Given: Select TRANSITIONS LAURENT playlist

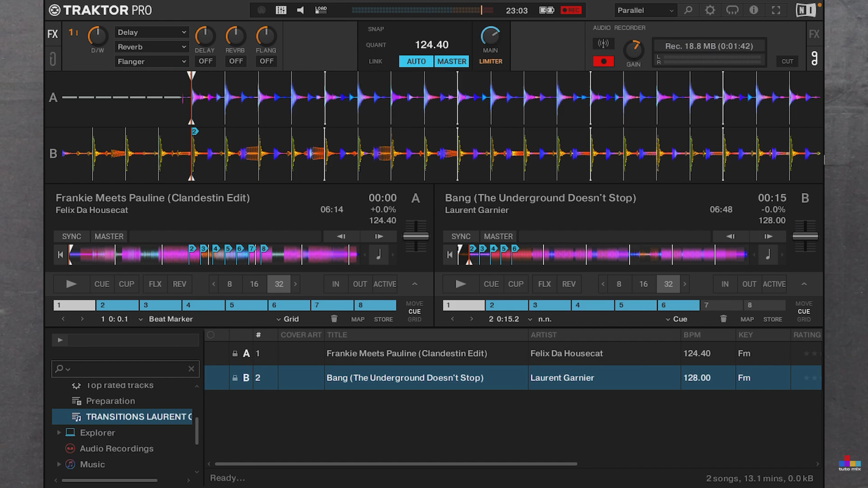Looking at the screenshot, I should click(123, 417).
